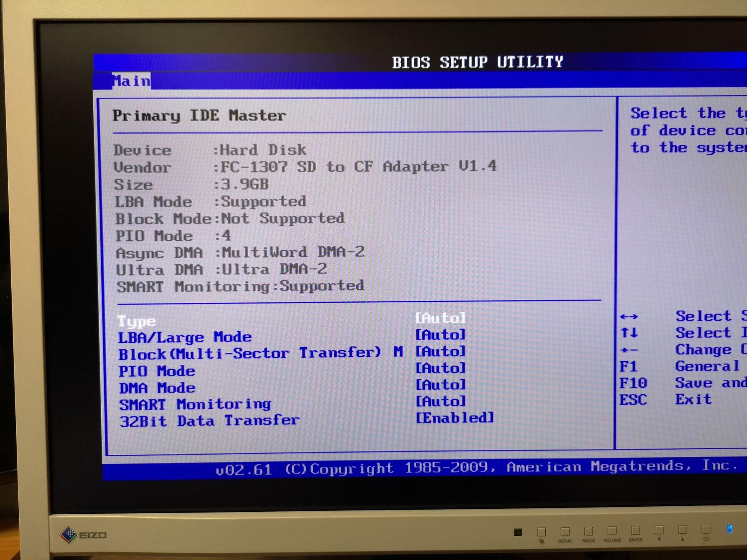Viewport: 747px width, 560px height.
Task: Click the black sensor square on the bezel
Action: [518, 532]
